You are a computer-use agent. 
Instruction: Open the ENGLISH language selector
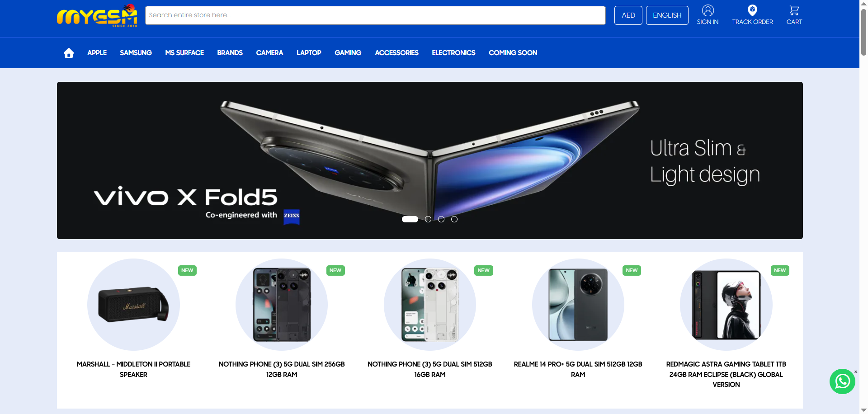point(667,15)
